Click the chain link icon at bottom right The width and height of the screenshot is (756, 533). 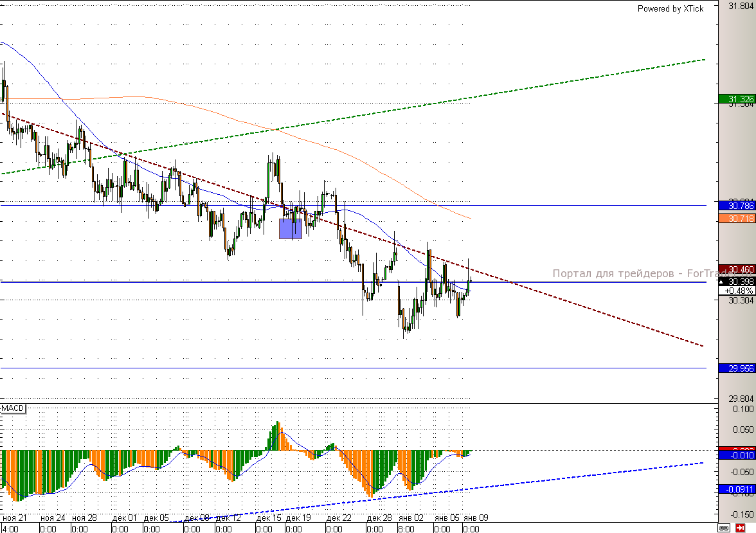coord(724,528)
